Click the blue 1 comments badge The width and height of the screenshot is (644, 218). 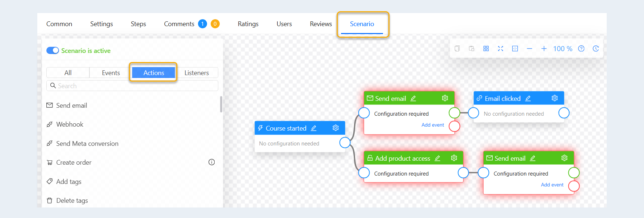pyautogui.click(x=202, y=24)
